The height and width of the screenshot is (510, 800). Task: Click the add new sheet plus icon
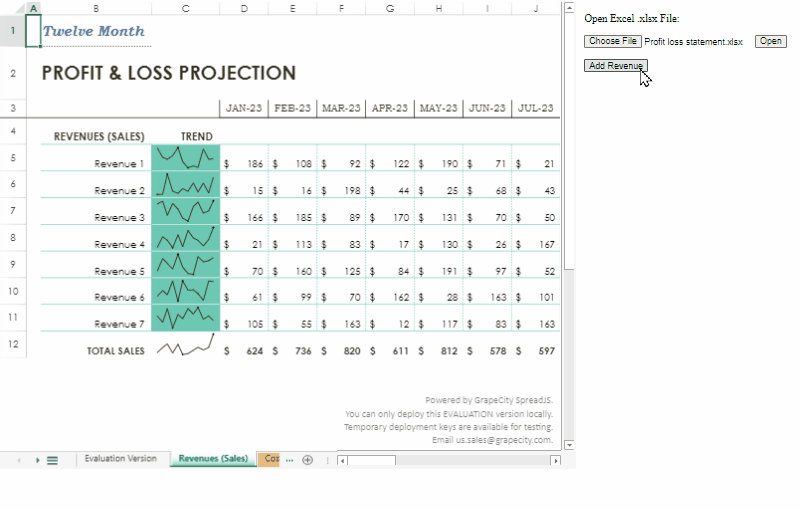pyautogui.click(x=308, y=460)
